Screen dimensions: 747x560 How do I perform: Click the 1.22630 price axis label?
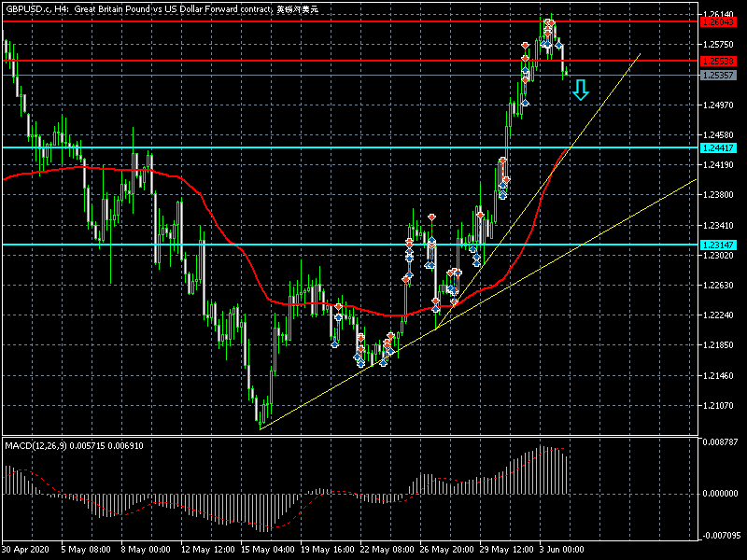pos(718,286)
